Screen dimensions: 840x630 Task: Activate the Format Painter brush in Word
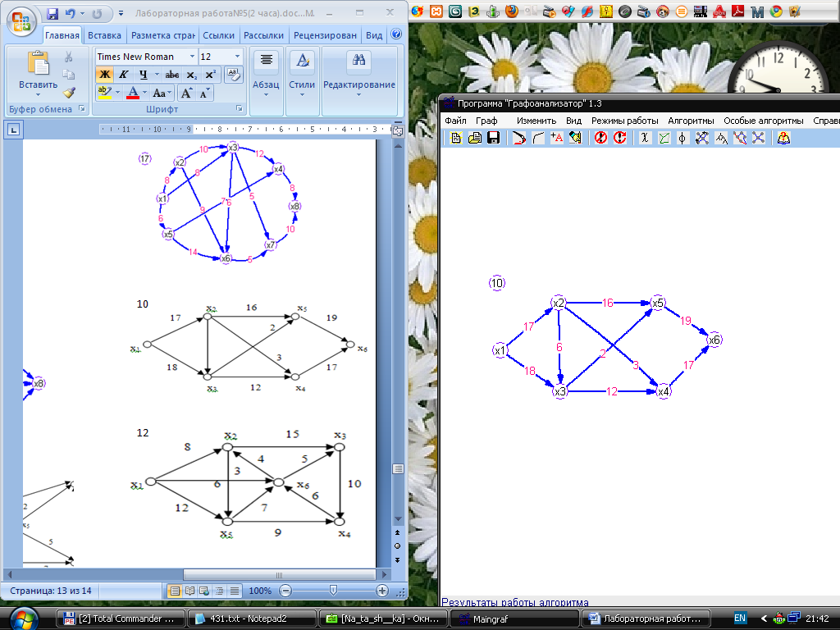69,93
